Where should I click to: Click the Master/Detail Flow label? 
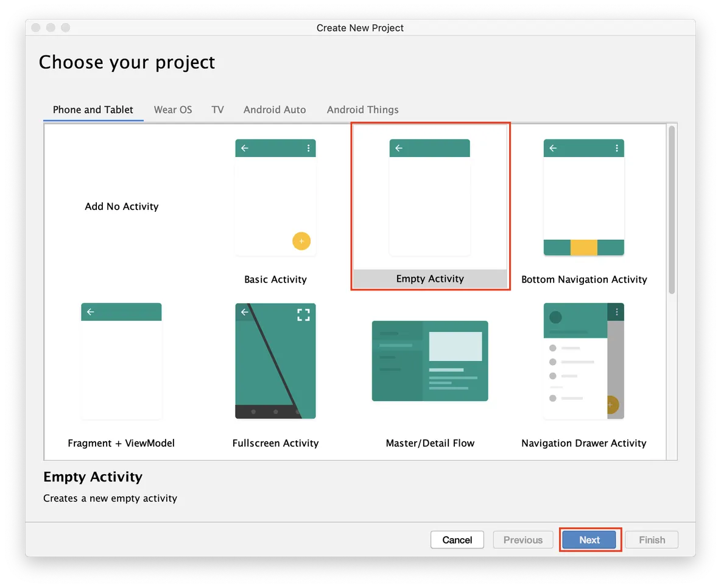coord(430,443)
